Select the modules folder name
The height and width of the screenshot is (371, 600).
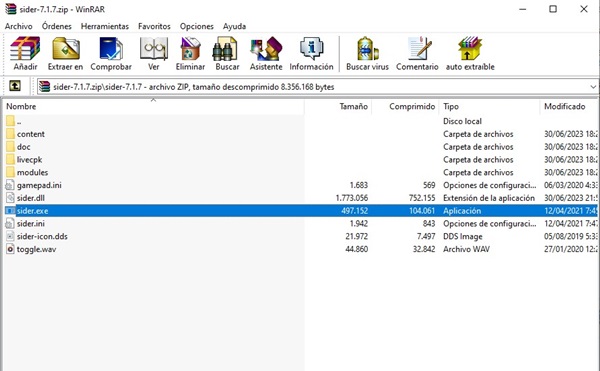point(32,172)
